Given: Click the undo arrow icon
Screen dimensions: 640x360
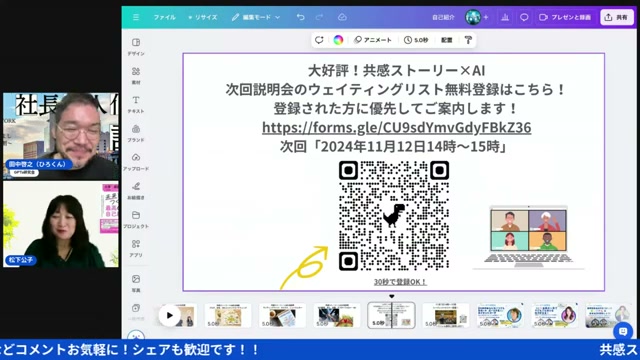Looking at the screenshot, I should click(x=300, y=17).
